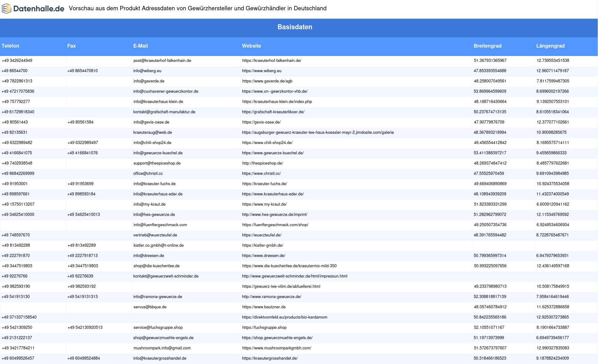The width and height of the screenshot is (598, 364).
Task: Open the direktvomfeld.eu bio-kardamom link
Action: pos(285,317)
